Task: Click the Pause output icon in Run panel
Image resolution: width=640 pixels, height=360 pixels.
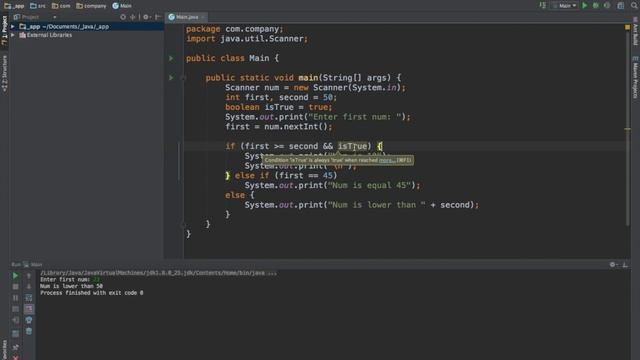Action: [15, 298]
